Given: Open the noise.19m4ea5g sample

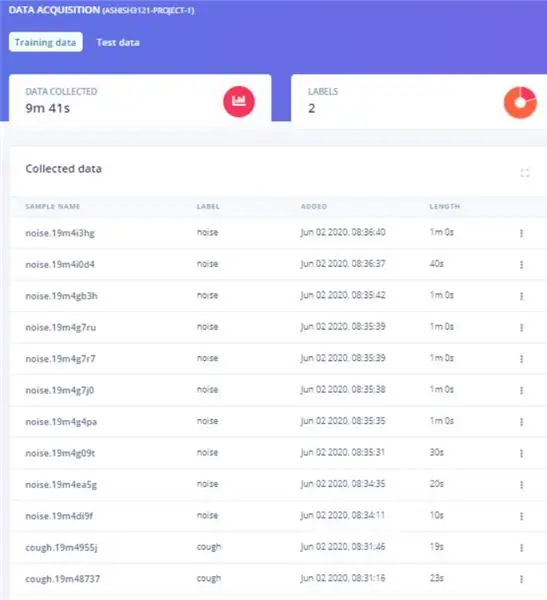Looking at the screenshot, I should coord(61,485).
